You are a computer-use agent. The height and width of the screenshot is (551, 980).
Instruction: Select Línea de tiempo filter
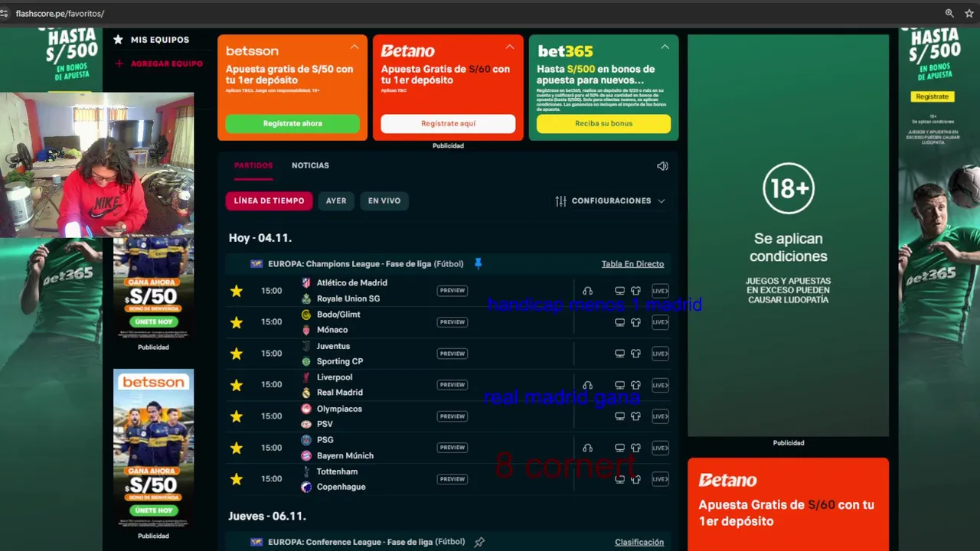coord(269,201)
